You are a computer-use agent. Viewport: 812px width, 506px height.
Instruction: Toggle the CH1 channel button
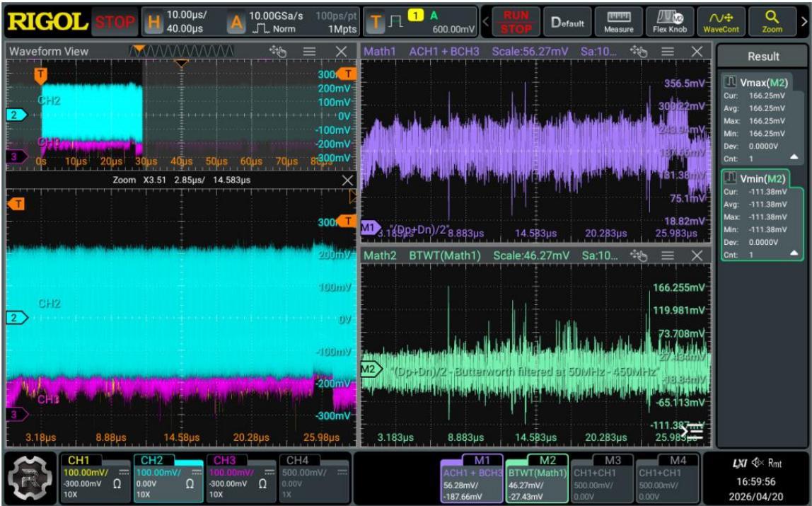click(95, 478)
